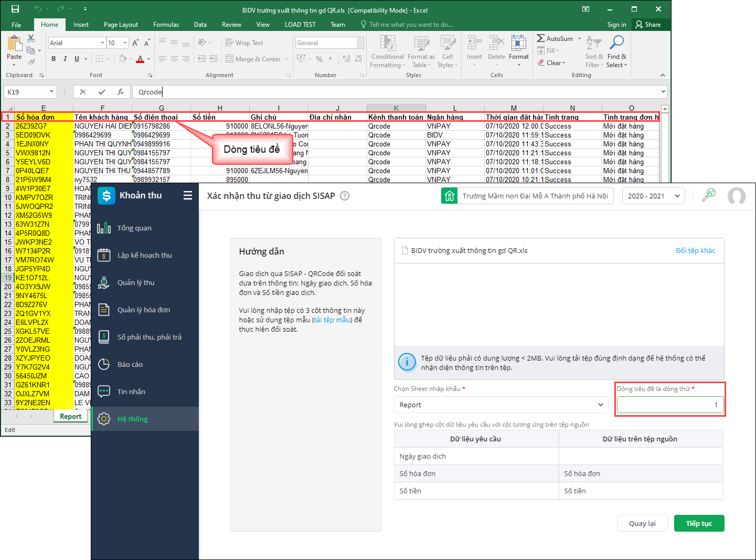Open Tổng quan in sidebar
The width and height of the screenshot is (756, 560).
(134, 228)
